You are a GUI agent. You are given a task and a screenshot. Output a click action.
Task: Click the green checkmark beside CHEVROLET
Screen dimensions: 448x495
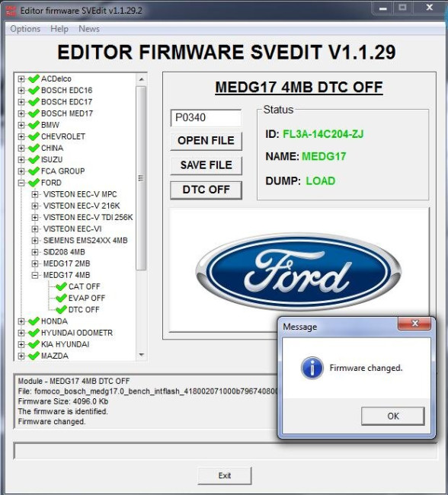pyautogui.click(x=34, y=136)
